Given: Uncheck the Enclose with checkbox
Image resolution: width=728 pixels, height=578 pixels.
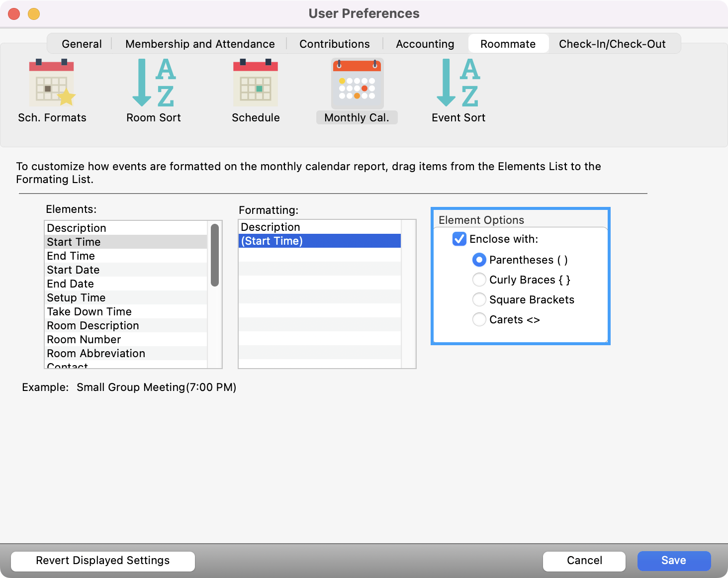Looking at the screenshot, I should [459, 239].
